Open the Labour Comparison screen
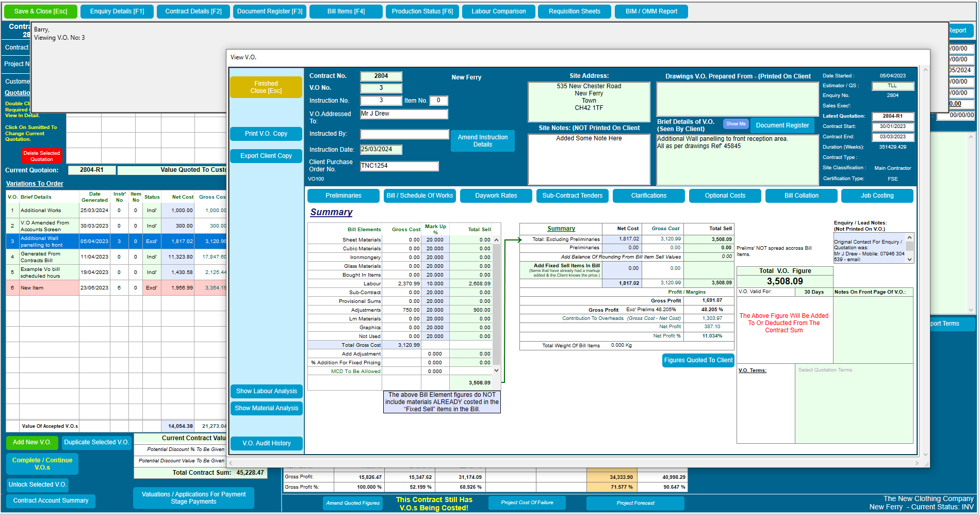Screen dimensions: 980x515 click(x=498, y=11)
